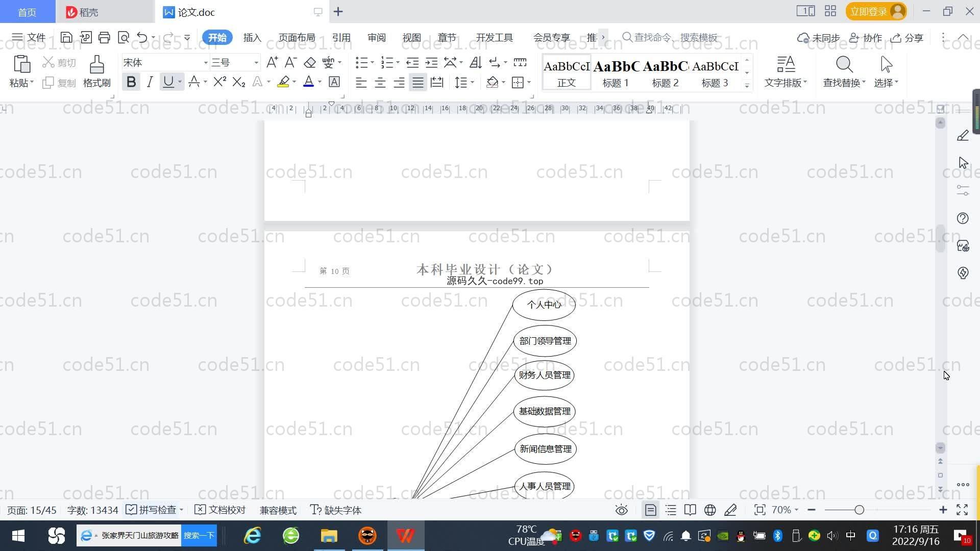Screen dimensions: 980x551
Task: Expand the font size dropdown 三号
Action: [256, 63]
